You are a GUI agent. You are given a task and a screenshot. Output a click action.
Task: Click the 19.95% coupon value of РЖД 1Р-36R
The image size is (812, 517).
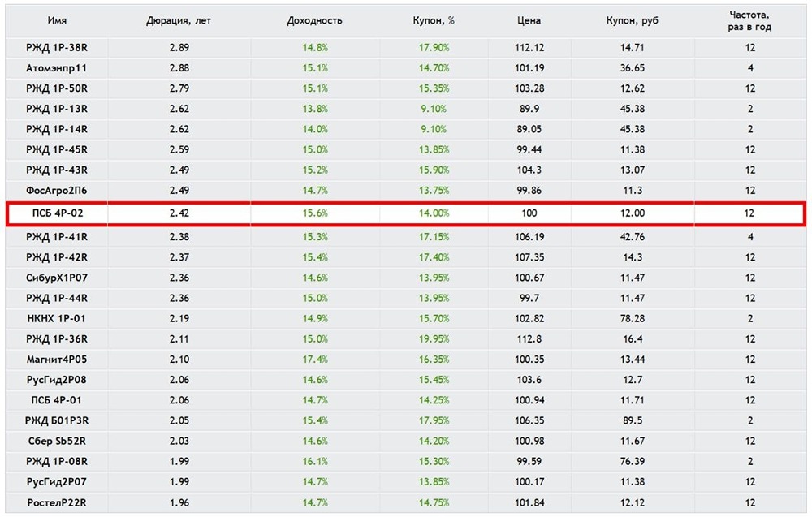(x=434, y=338)
